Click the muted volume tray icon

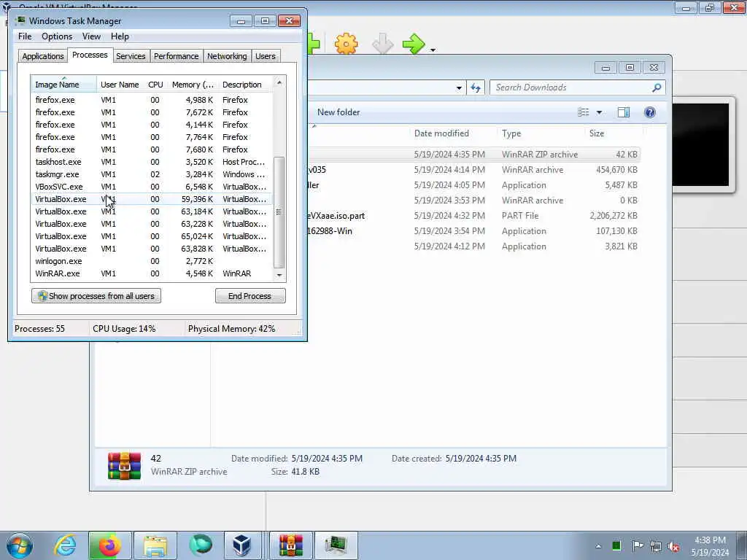click(x=673, y=546)
